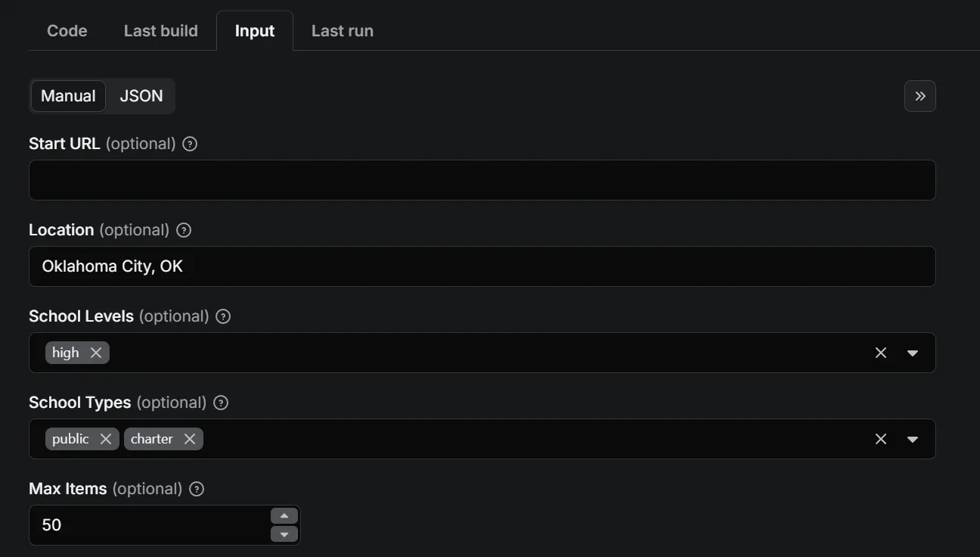Image resolution: width=980 pixels, height=557 pixels.
Task: Click the School Levels help icon
Action: (223, 316)
